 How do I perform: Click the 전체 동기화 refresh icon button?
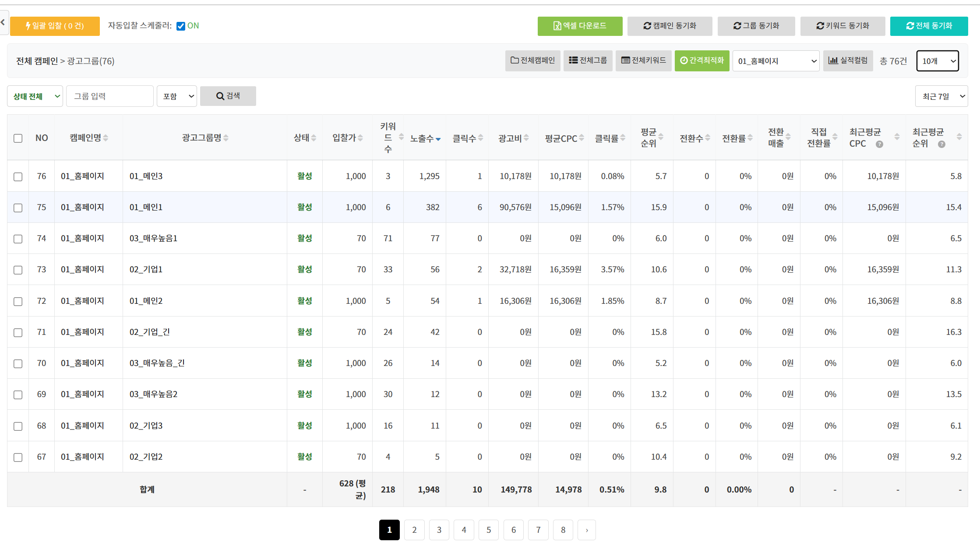click(929, 26)
